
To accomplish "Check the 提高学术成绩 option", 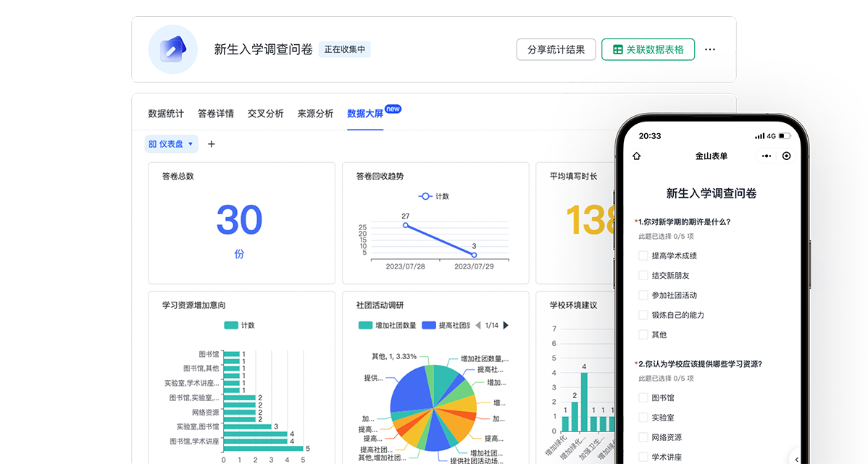I will coord(643,256).
